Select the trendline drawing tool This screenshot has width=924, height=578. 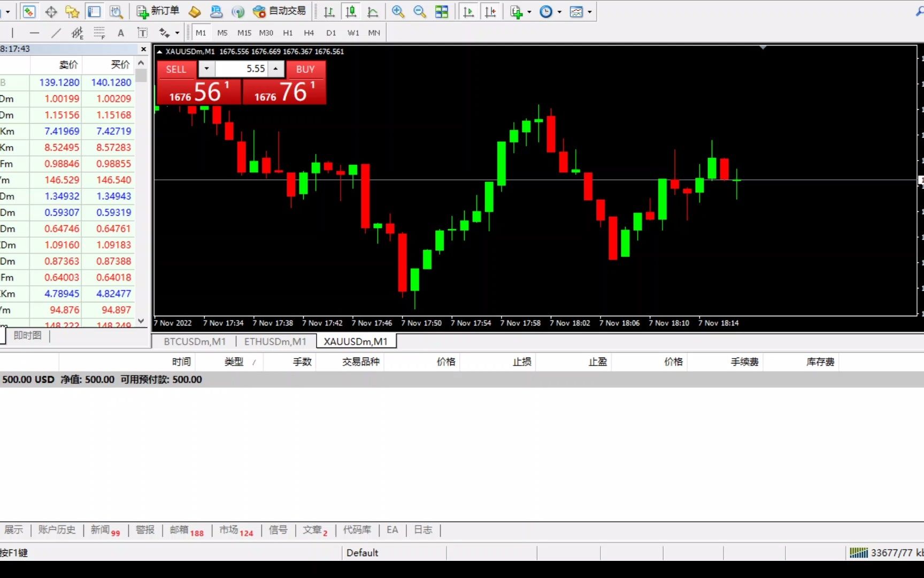point(56,33)
